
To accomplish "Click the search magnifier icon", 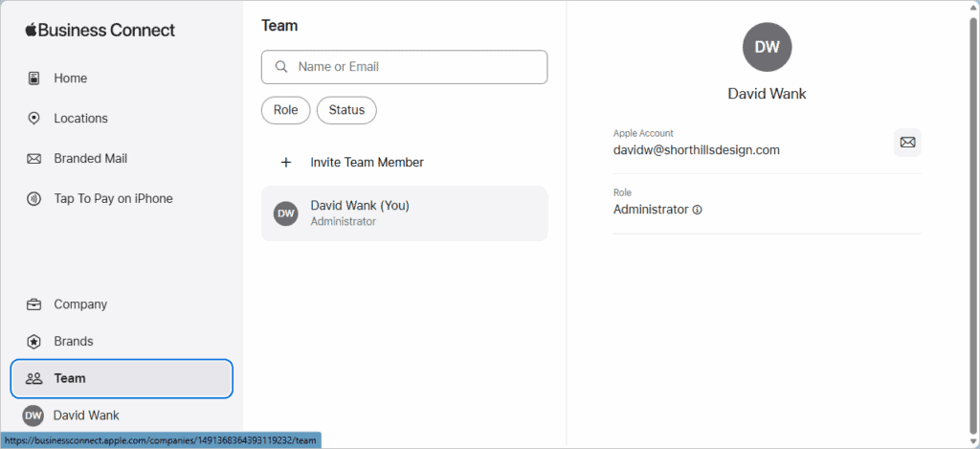I will point(281,67).
